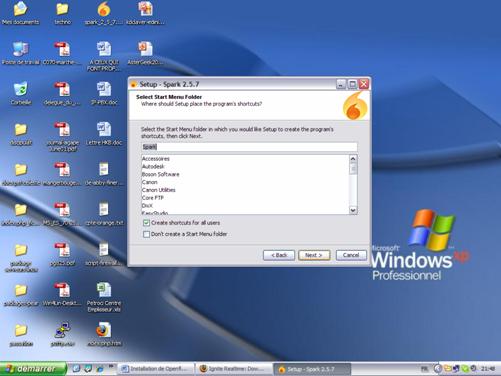Click the Start Menu folder name field
The height and width of the screenshot is (376, 501).
(x=249, y=147)
